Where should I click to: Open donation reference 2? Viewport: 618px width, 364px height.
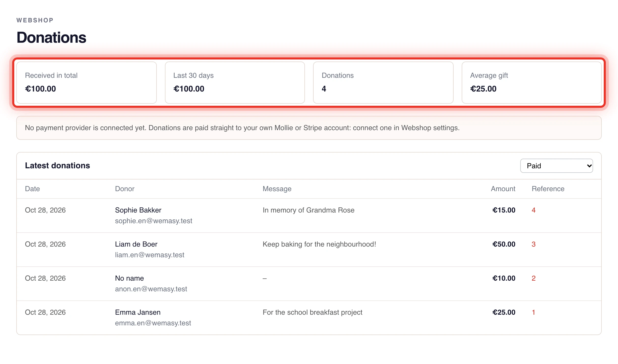point(533,278)
